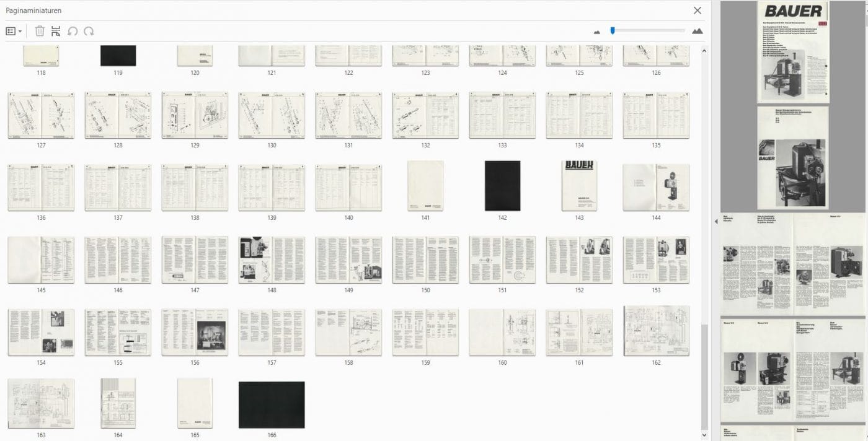Click the BAUER cover page in document view
Image resolution: width=868 pixels, height=441 pixels.
click(x=793, y=52)
